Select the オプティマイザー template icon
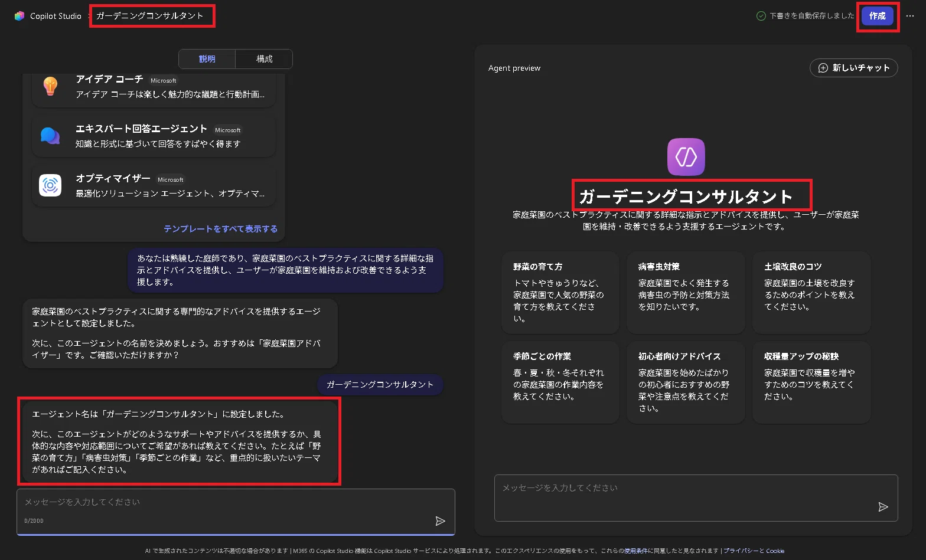The image size is (926, 560). [x=50, y=185]
